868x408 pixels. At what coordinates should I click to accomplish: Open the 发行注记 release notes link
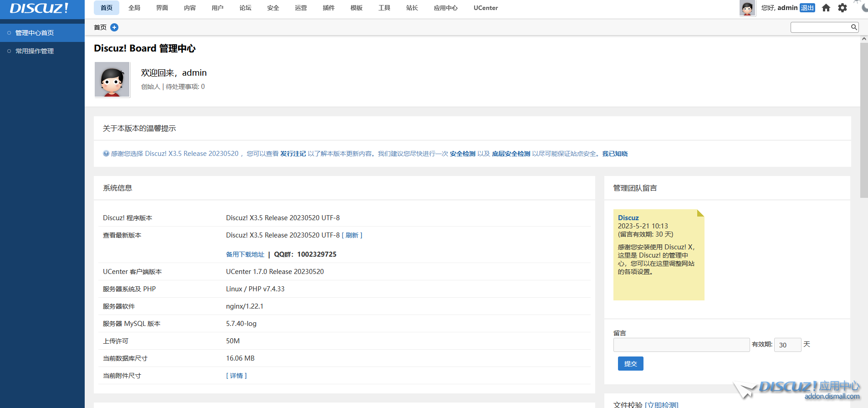pos(293,154)
